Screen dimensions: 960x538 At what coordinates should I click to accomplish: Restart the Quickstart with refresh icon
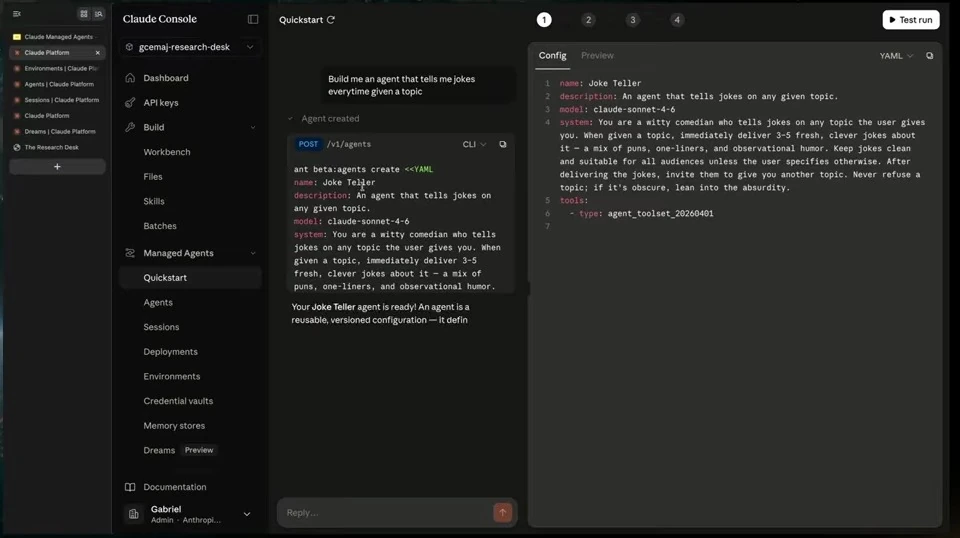pos(331,20)
